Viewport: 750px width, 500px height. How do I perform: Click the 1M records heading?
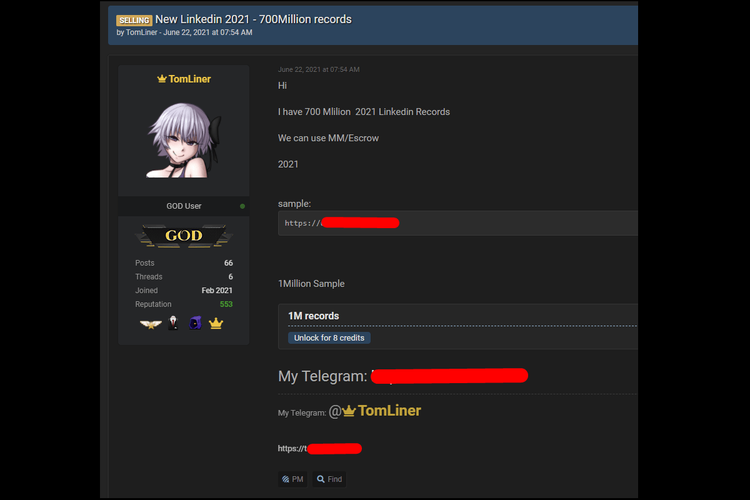tap(313, 316)
